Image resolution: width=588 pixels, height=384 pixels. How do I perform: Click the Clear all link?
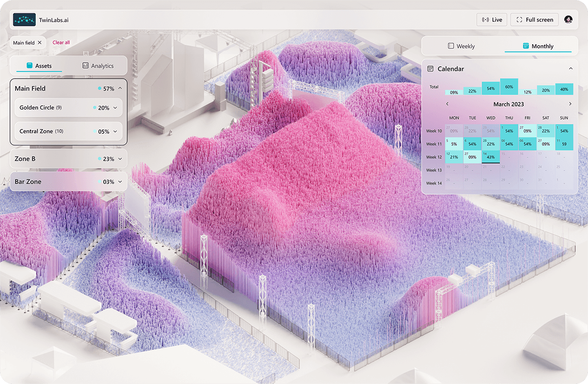[x=61, y=43]
